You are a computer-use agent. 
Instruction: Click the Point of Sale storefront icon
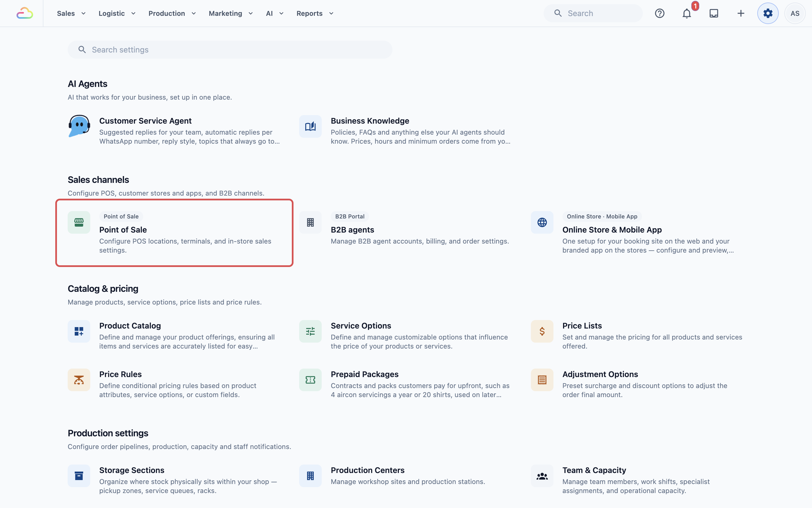pos(79,222)
